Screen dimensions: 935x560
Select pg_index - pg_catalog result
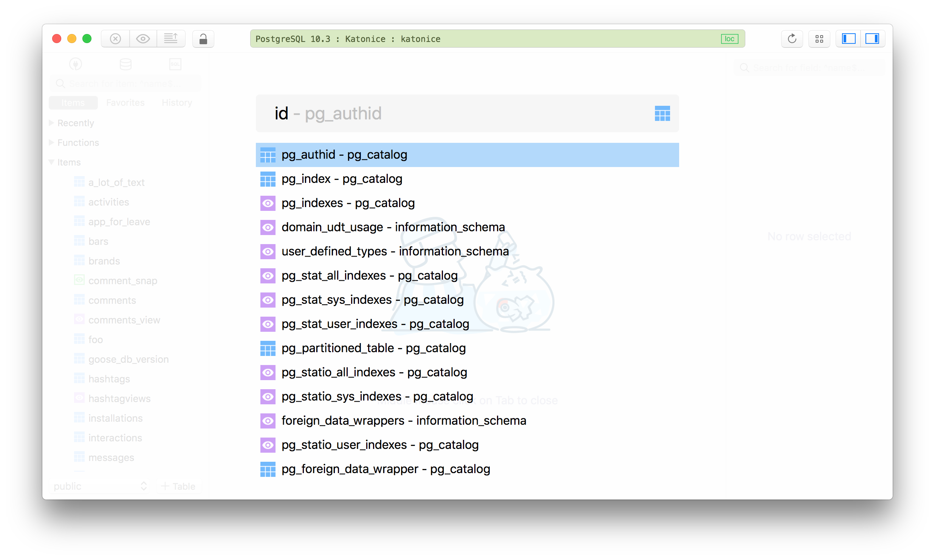342,179
